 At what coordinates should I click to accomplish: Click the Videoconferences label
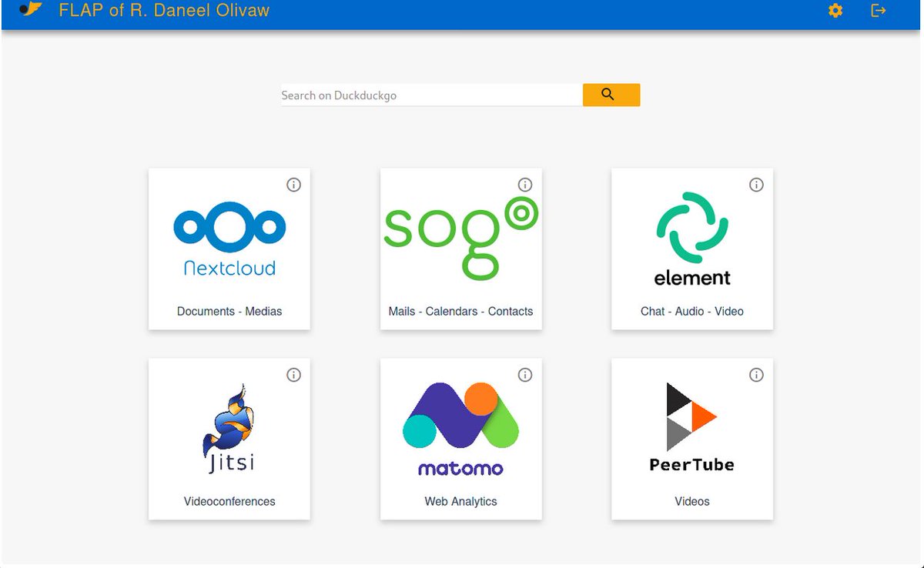229,501
